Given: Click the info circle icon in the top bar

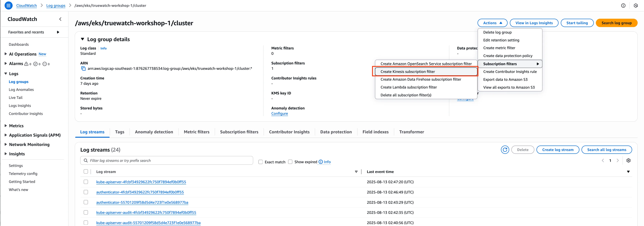Looking at the screenshot, I should 623,6.
